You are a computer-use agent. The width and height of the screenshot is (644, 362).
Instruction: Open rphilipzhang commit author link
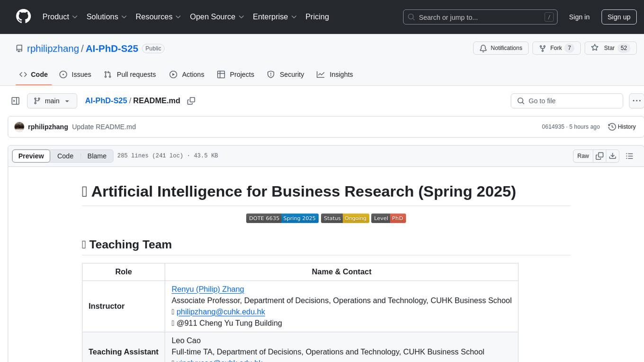pos(48,127)
